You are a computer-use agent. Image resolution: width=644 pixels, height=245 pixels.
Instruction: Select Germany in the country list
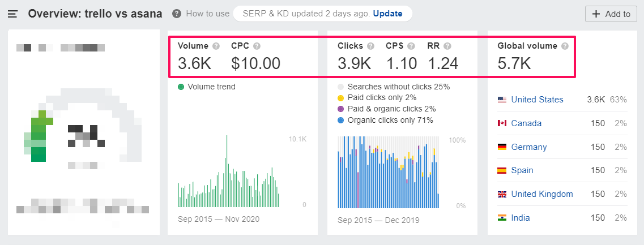tap(529, 147)
